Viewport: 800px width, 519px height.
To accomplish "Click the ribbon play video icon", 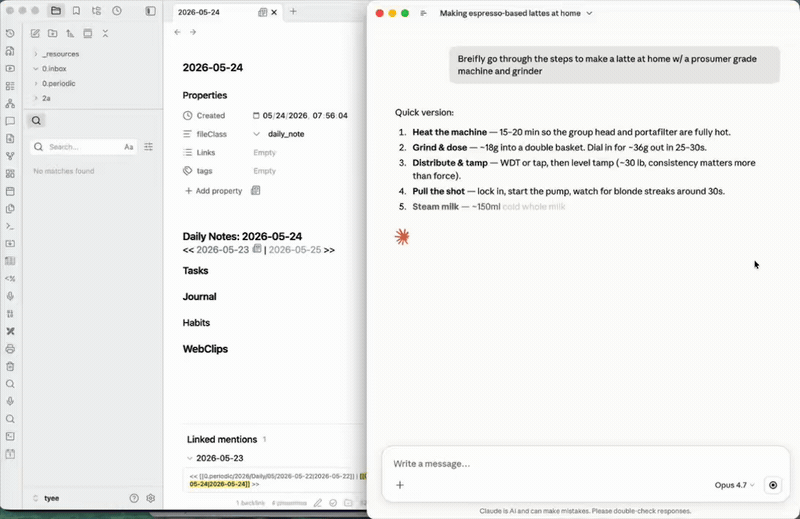I will (10, 68).
